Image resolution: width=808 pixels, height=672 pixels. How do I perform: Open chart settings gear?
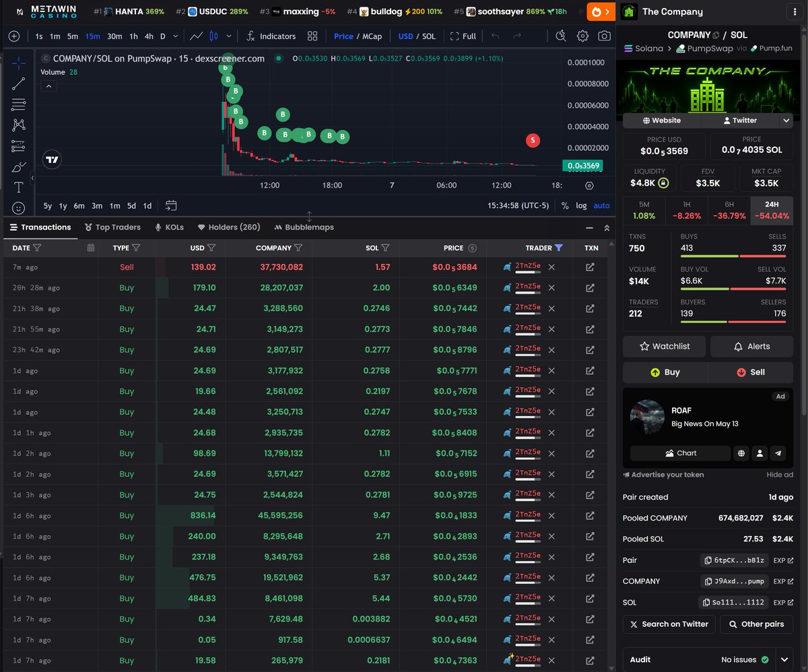[x=583, y=36]
